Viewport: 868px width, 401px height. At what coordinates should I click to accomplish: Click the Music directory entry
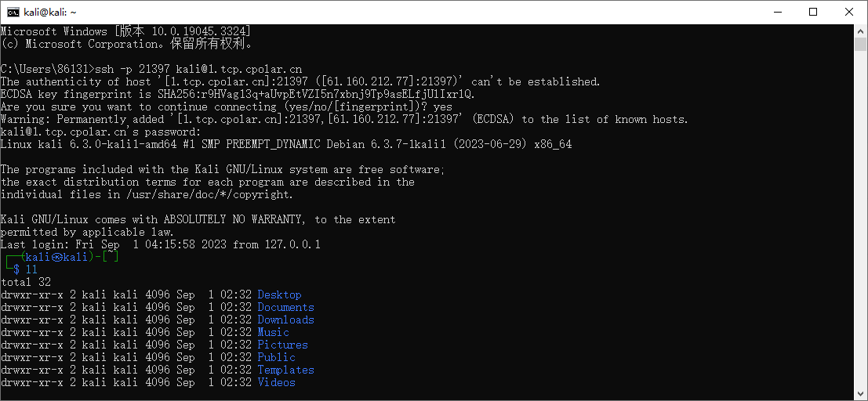tap(274, 332)
